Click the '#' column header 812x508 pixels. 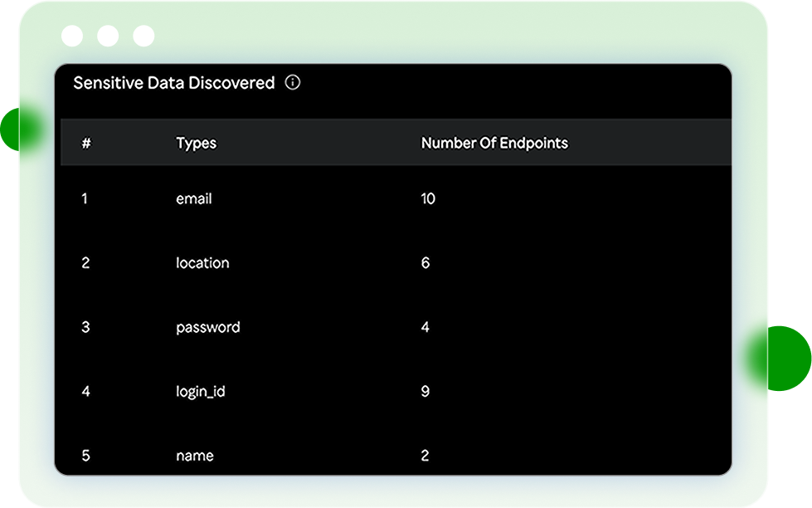coord(86,143)
